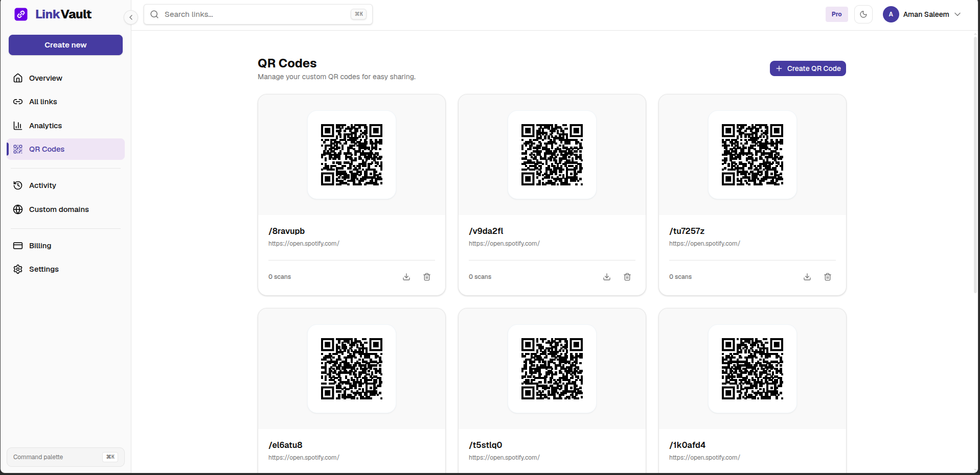Click the 0 scans count for /8ravupb
This screenshot has height=475, width=980.
point(280,277)
